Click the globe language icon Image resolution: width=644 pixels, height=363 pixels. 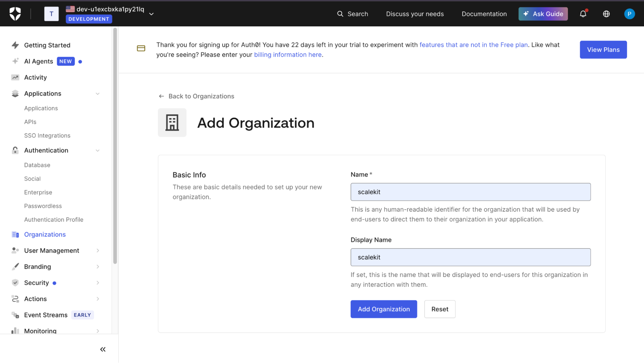pyautogui.click(x=606, y=14)
